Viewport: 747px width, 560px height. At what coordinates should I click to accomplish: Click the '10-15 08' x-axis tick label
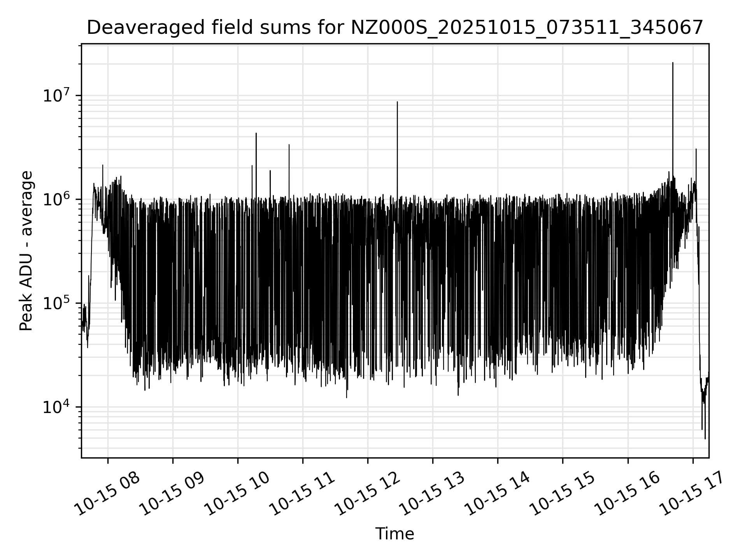[x=107, y=493]
